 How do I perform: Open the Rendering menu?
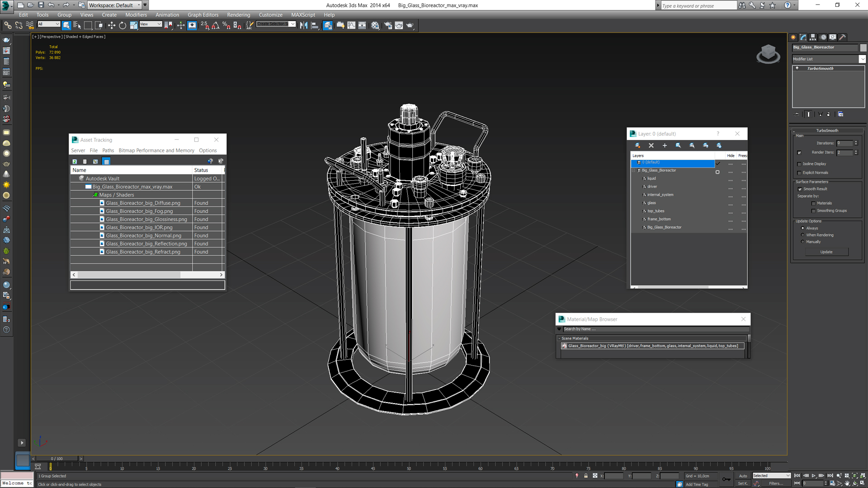[x=238, y=15]
